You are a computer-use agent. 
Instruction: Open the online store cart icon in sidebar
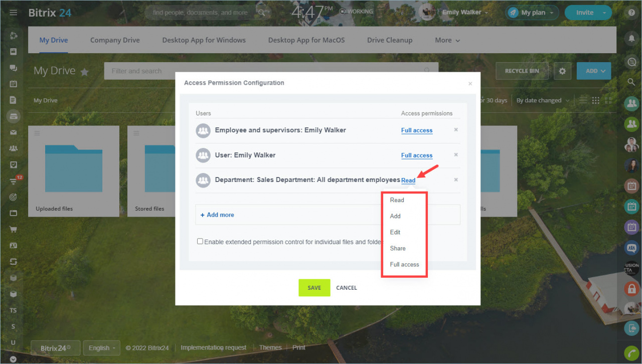(14, 229)
